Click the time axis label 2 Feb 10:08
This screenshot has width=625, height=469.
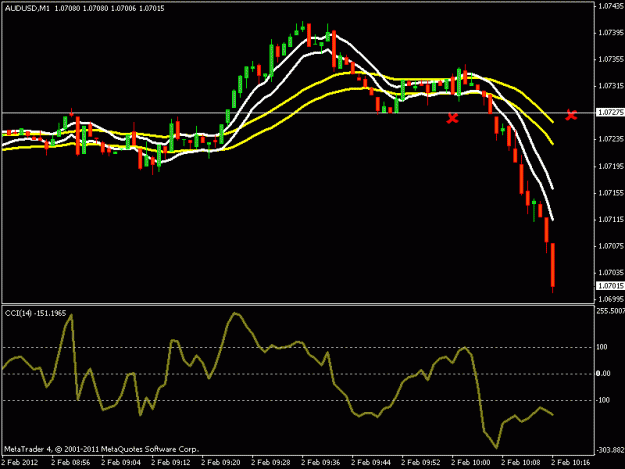pos(521,462)
